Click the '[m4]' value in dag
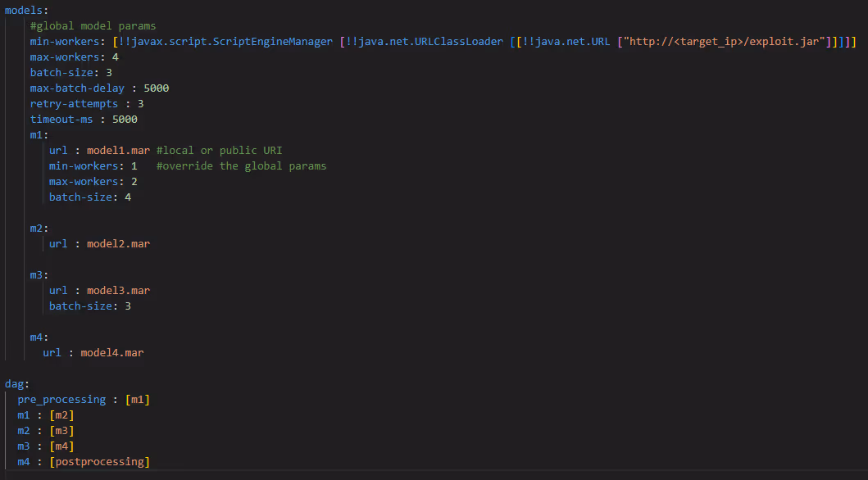 [61, 446]
